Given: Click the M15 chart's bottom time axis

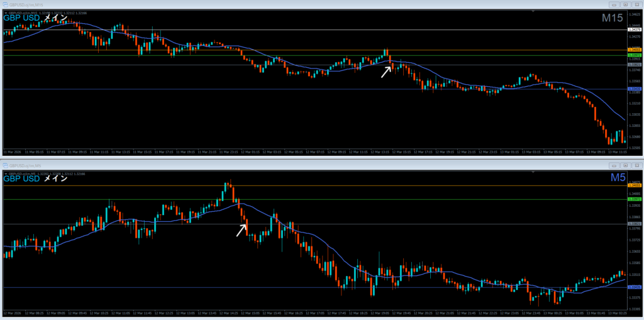Looking at the screenshot, I should (x=314, y=152).
